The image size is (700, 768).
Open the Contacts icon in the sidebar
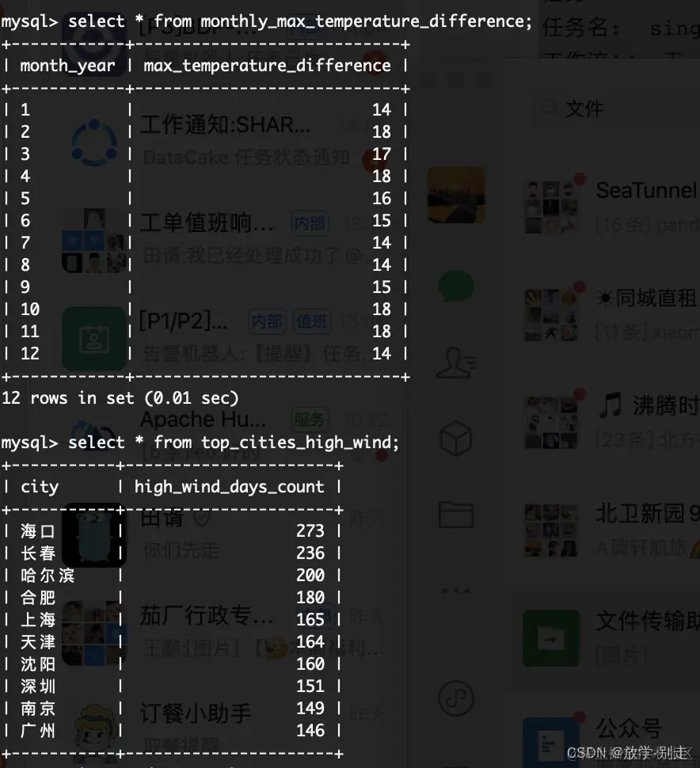click(456, 361)
